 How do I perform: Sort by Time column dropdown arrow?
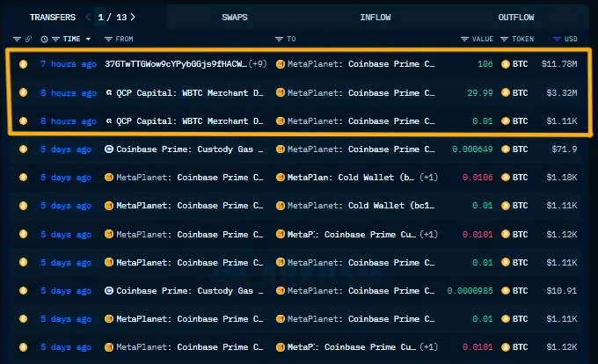pos(88,39)
